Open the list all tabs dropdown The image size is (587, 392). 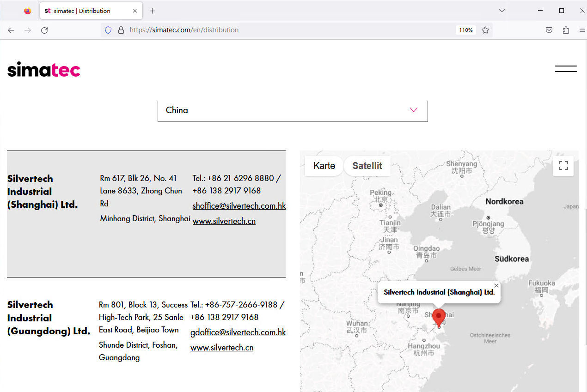[502, 11]
